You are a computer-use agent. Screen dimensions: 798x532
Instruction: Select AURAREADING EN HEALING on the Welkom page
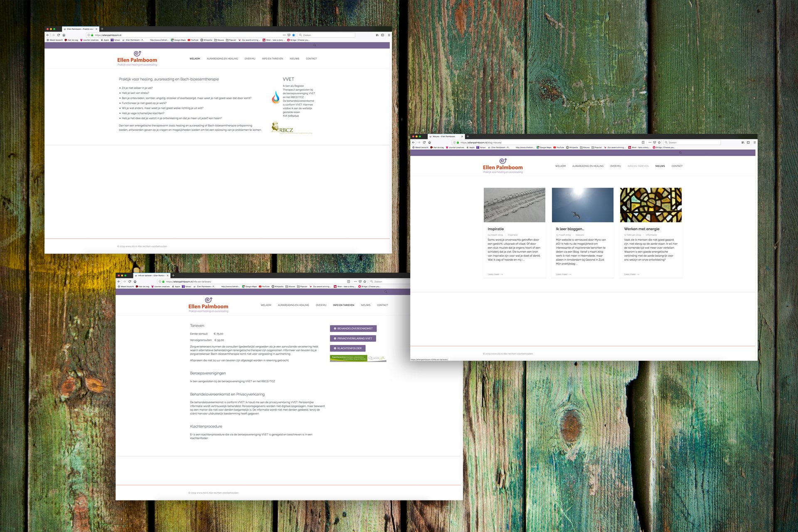tap(222, 59)
